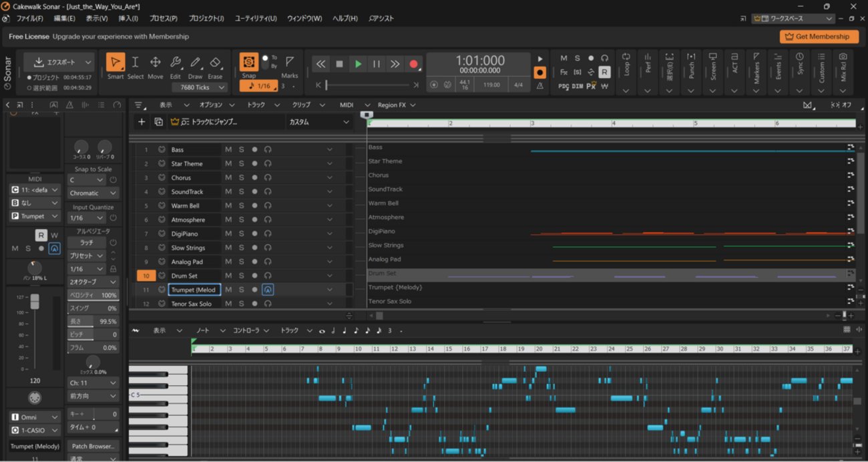The height and width of the screenshot is (462, 868).
Task: Open the Export dropdown arrow
Action: pyautogui.click(x=88, y=62)
